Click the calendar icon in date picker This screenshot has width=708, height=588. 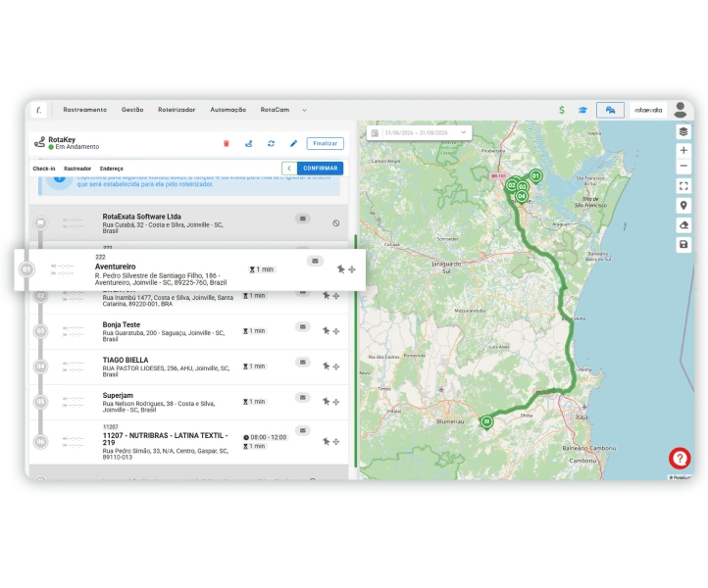(375, 132)
